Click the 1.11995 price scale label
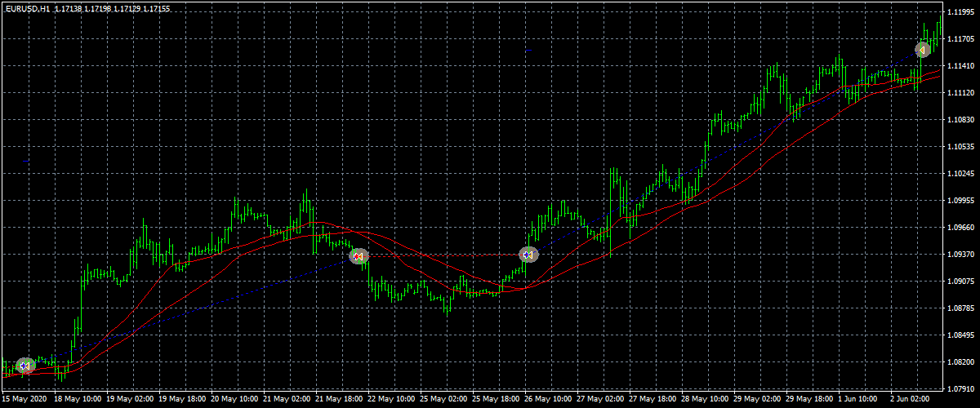This screenshot has height=408, width=980. click(x=961, y=12)
